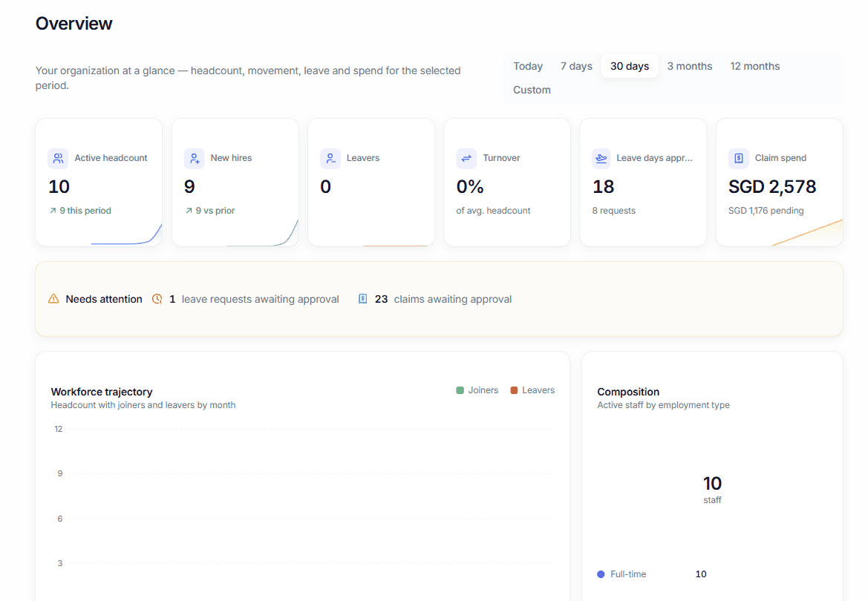Click the chart y-axis label 6
The height and width of the screenshot is (601, 868).
[x=60, y=519]
